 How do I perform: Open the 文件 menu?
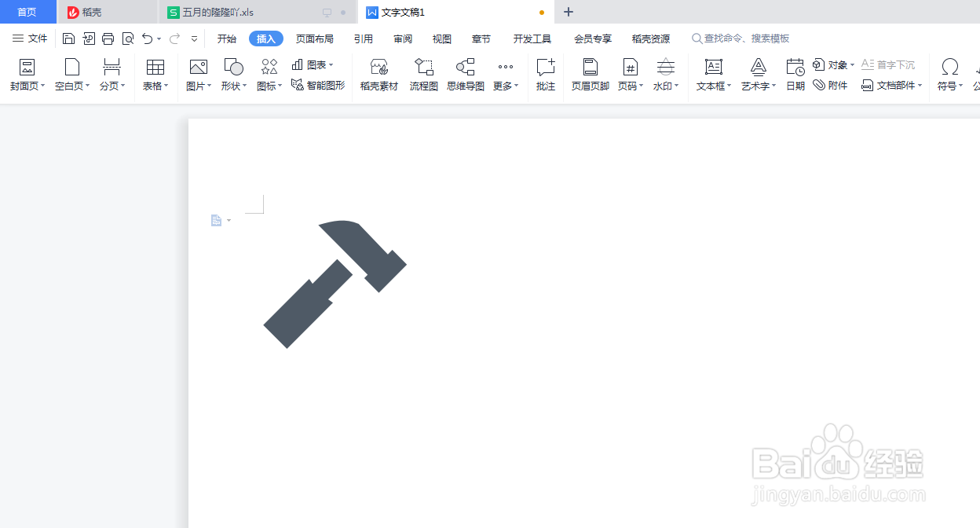tap(30, 38)
